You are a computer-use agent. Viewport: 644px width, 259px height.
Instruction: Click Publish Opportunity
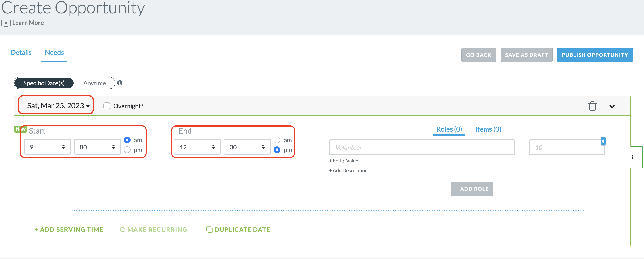(x=595, y=55)
